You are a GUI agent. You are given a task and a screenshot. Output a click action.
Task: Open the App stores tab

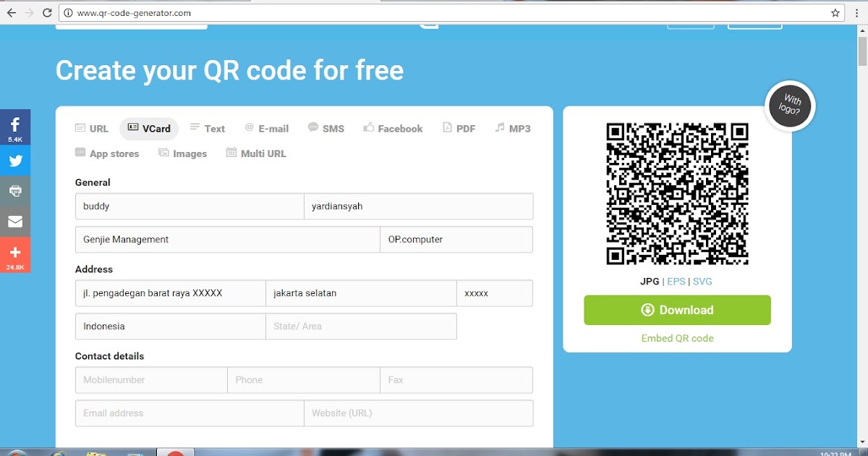click(107, 153)
